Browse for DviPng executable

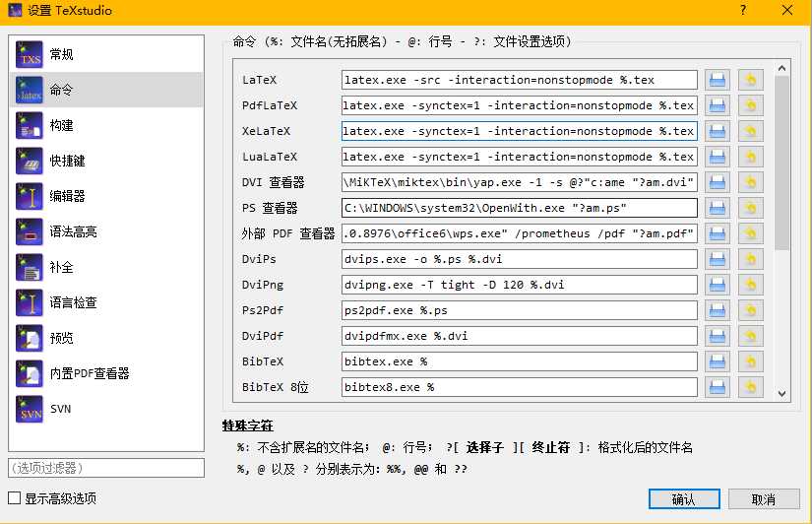point(718,285)
